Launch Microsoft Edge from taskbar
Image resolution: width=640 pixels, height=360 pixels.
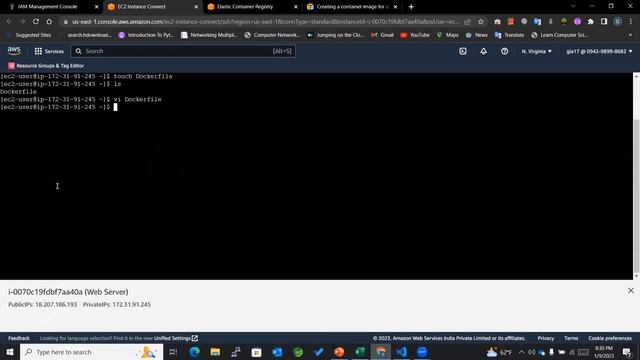tap(194, 352)
